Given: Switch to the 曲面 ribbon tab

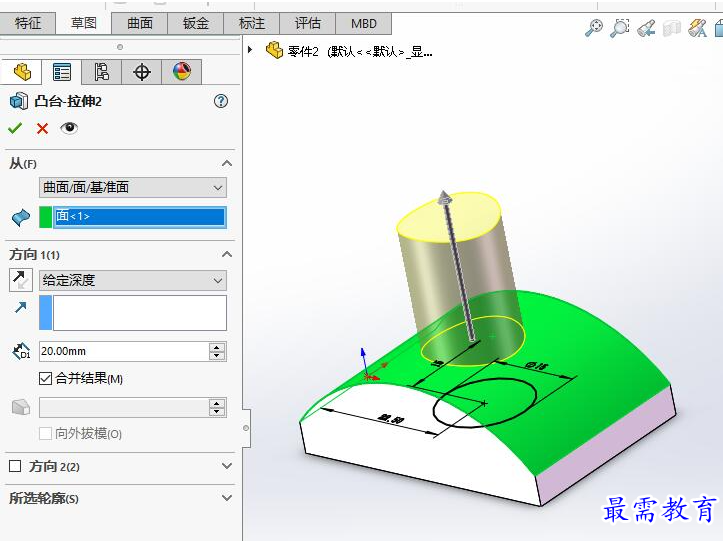Looking at the screenshot, I should click(140, 23).
